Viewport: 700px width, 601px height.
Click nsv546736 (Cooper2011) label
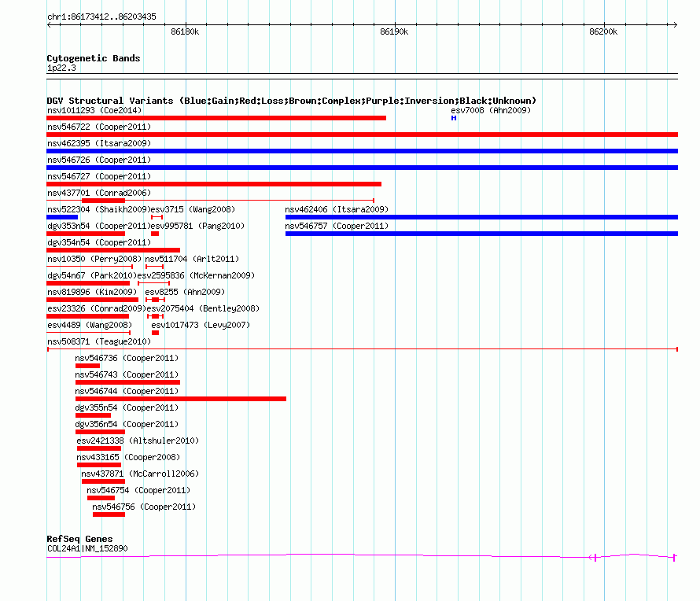[x=127, y=358]
